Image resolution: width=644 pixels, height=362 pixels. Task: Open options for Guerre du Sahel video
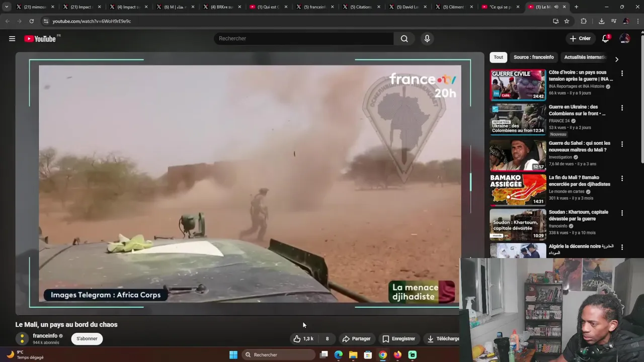coord(622,144)
